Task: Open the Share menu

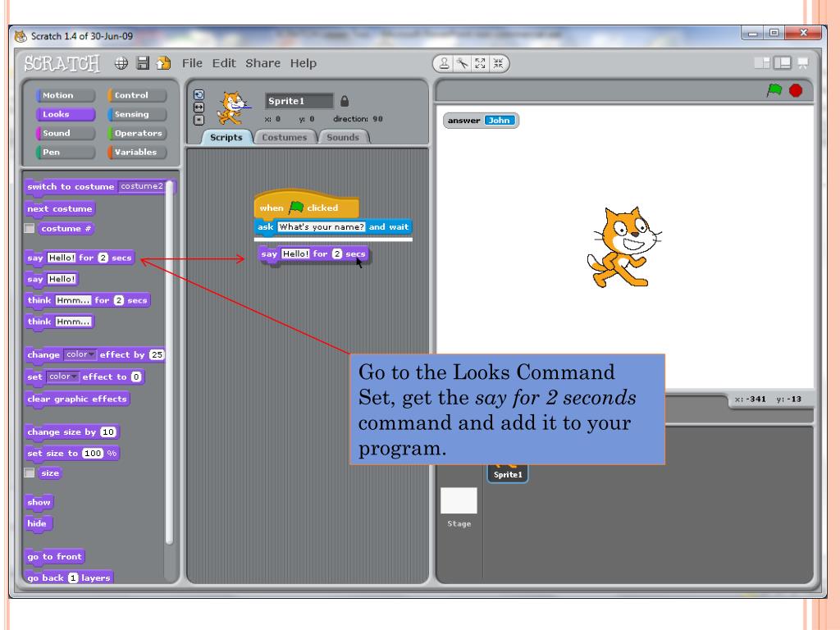Action: pyautogui.click(x=263, y=63)
